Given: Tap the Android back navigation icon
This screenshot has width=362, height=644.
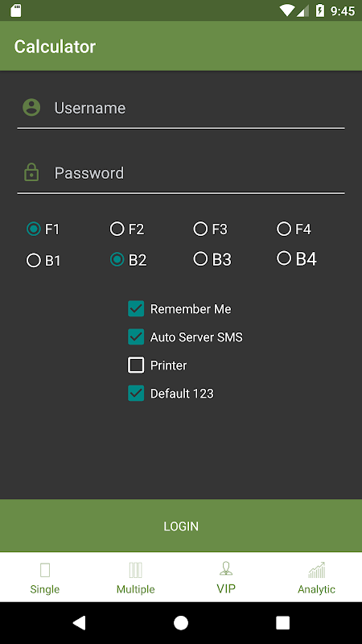Looking at the screenshot, I should click(79, 622).
